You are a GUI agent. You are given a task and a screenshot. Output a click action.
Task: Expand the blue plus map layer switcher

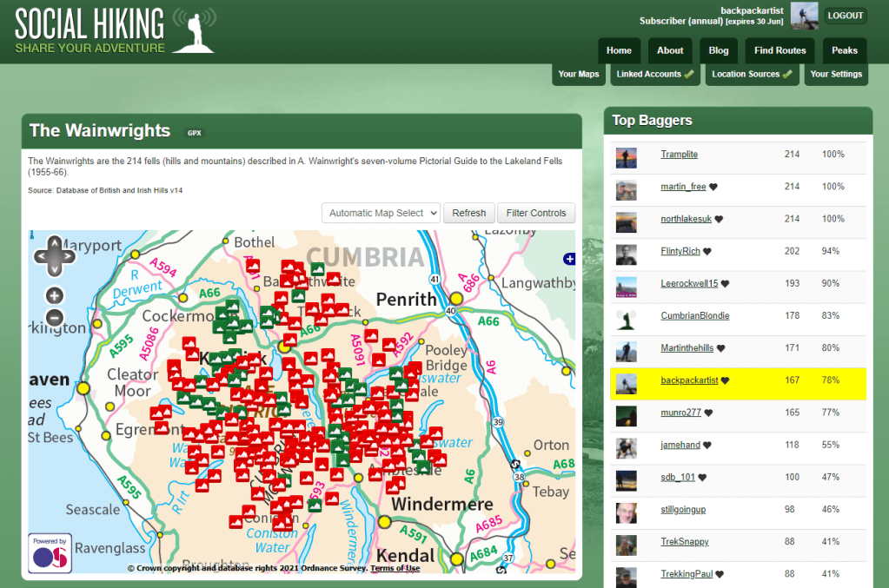pos(569,259)
